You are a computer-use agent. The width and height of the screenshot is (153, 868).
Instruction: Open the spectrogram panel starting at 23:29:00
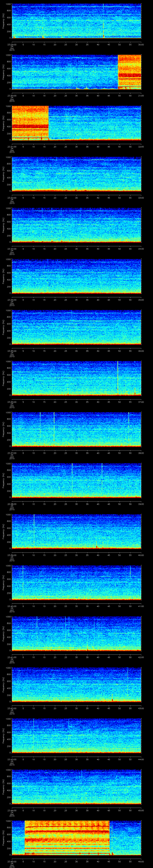76,21
